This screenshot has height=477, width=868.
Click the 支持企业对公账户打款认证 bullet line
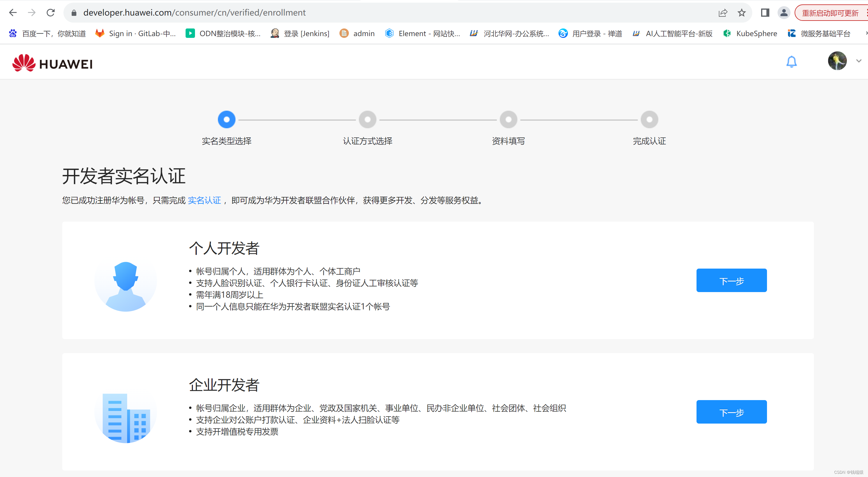tap(297, 420)
